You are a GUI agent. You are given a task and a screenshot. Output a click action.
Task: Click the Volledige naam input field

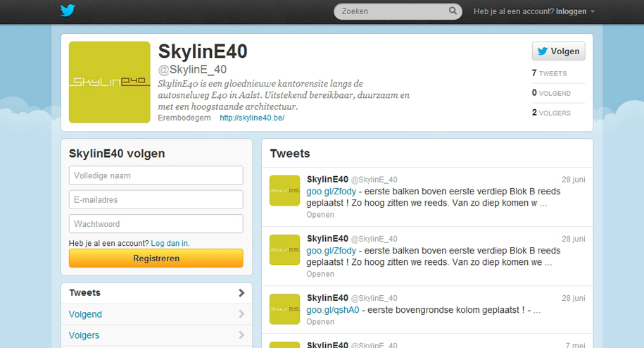pyautogui.click(x=156, y=175)
